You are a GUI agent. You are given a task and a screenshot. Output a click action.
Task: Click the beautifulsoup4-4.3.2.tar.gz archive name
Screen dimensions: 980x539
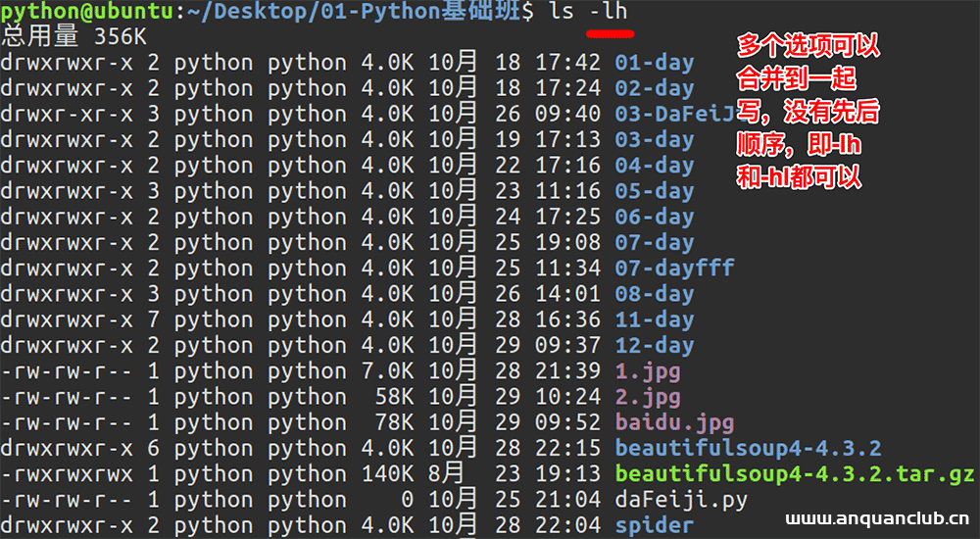tap(794, 474)
